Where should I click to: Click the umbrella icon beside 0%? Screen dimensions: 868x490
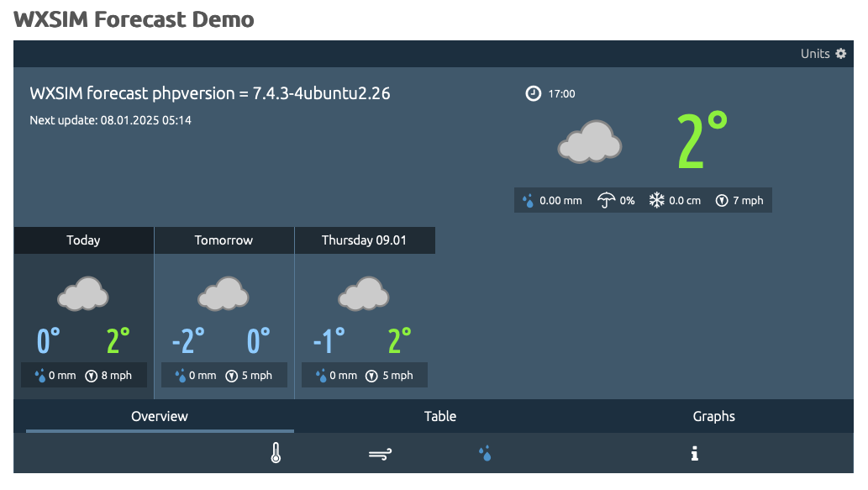point(606,200)
